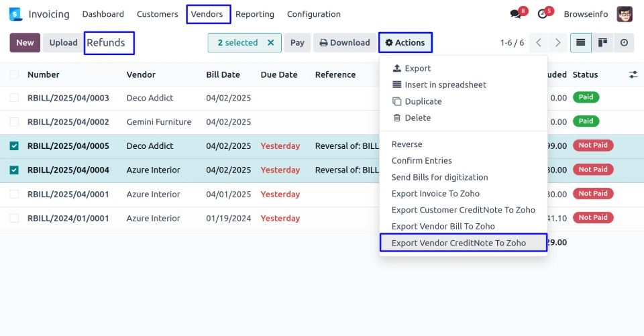Switch to list view
The width and height of the screenshot is (644, 336).
[580, 43]
